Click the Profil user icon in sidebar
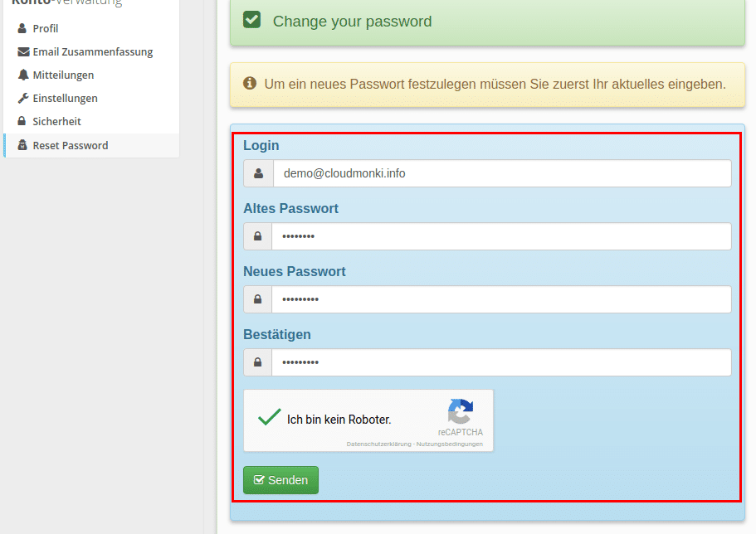Screen dimensions: 756x534 pos(22,28)
